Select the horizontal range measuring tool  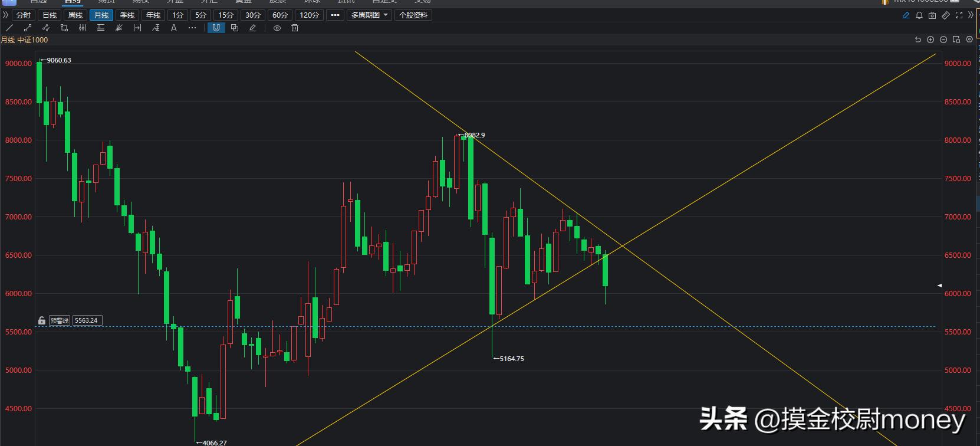pyautogui.click(x=137, y=28)
